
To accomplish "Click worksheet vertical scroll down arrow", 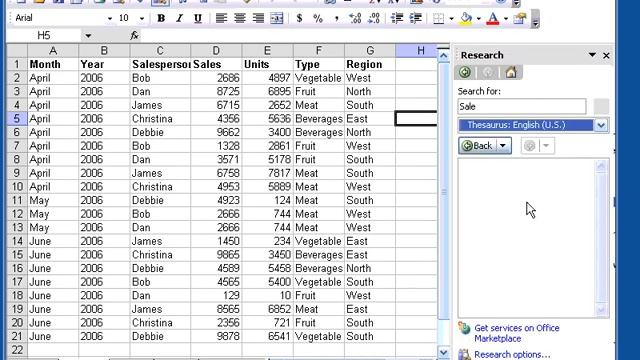I will (x=444, y=352).
